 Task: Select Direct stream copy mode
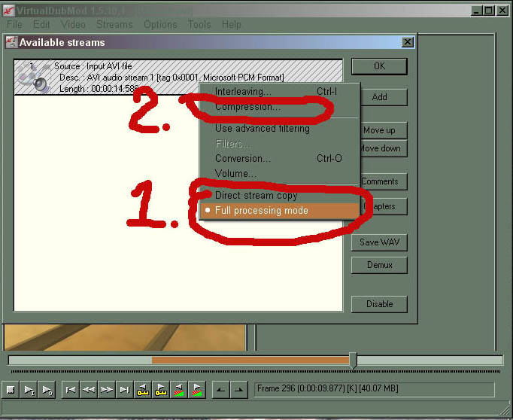pos(280,196)
